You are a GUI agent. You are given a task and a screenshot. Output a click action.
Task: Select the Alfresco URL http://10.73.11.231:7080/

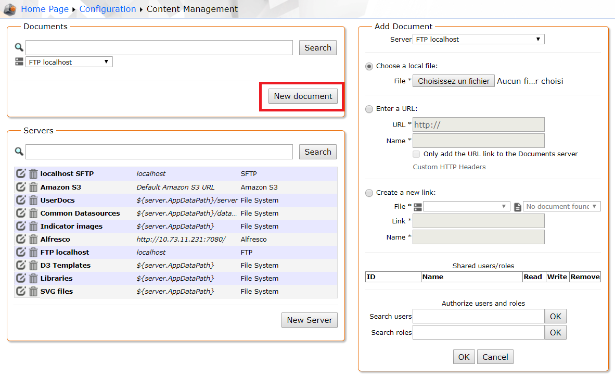click(x=181, y=239)
